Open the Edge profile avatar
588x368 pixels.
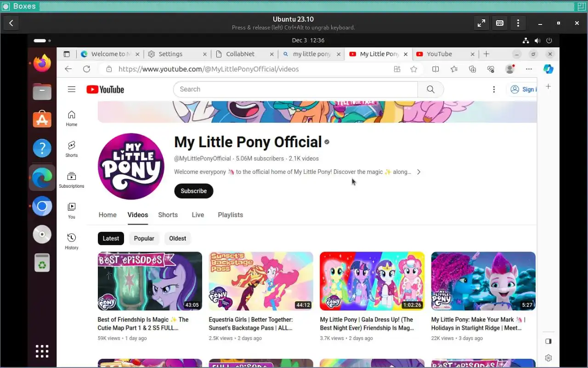pyautogui.click(x=509, y=69)
